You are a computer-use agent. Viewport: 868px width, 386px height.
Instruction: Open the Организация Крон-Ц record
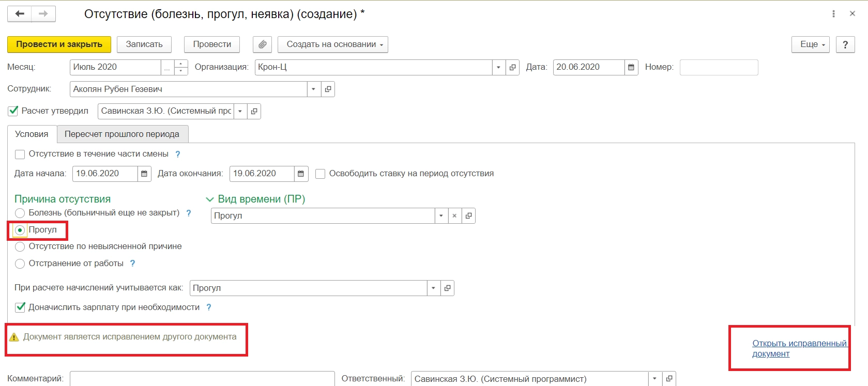(512, 67)
